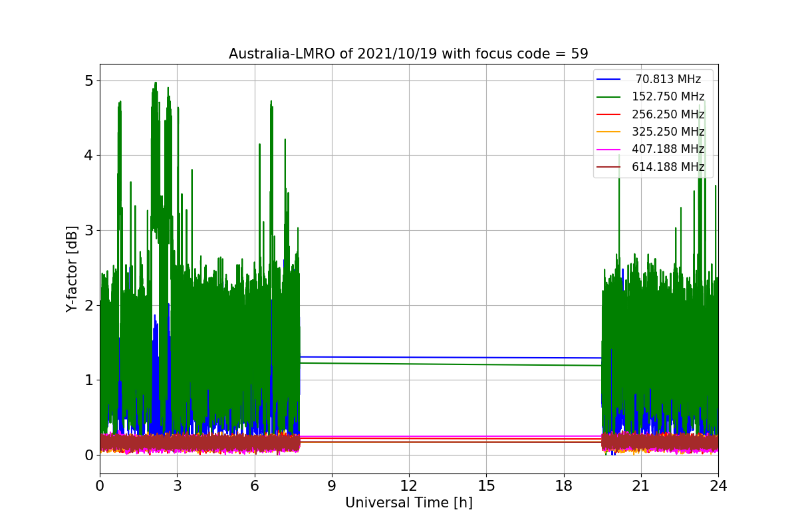Click x-axis tick label '12'

[409, 486]
